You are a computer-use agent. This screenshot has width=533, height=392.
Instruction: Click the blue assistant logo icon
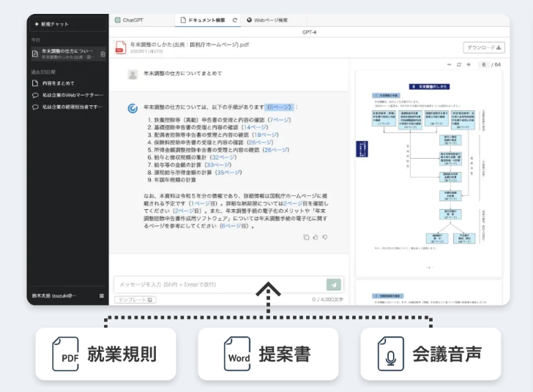(x=133, y=108)
